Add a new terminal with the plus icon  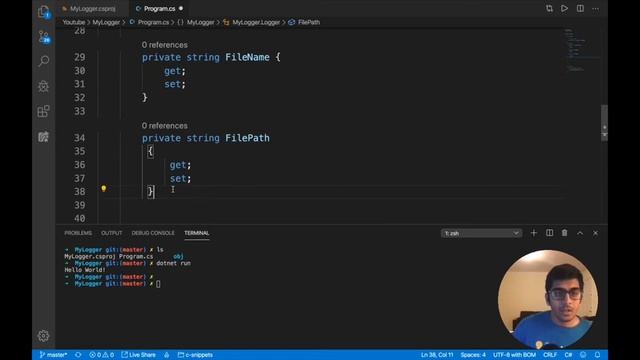(x=533, y=233)
